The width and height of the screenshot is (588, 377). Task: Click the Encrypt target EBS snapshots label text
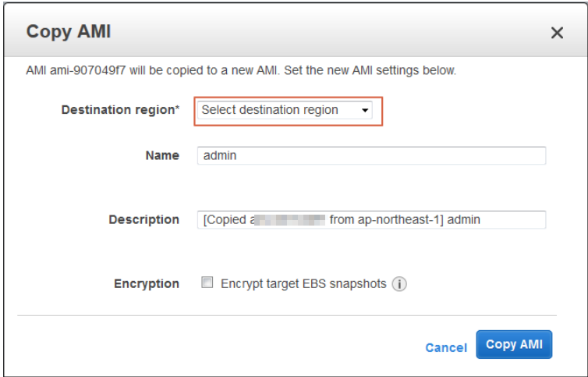(x=303, y=284)
